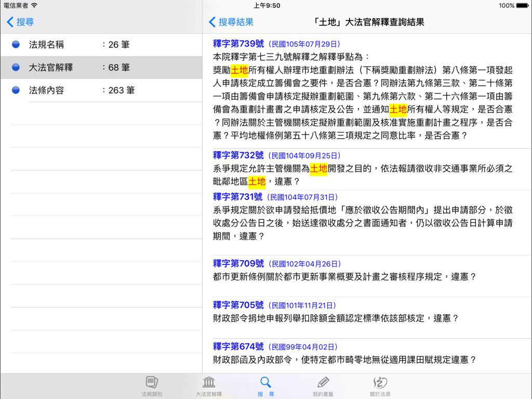Select the blue dot beside 法規名稱

pos(16,46)
